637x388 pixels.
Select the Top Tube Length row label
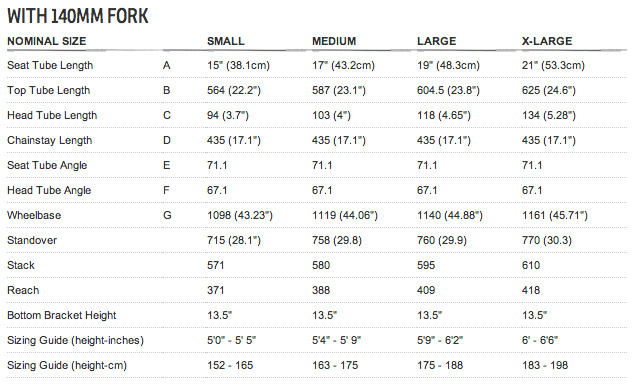[x=48, y=90]
